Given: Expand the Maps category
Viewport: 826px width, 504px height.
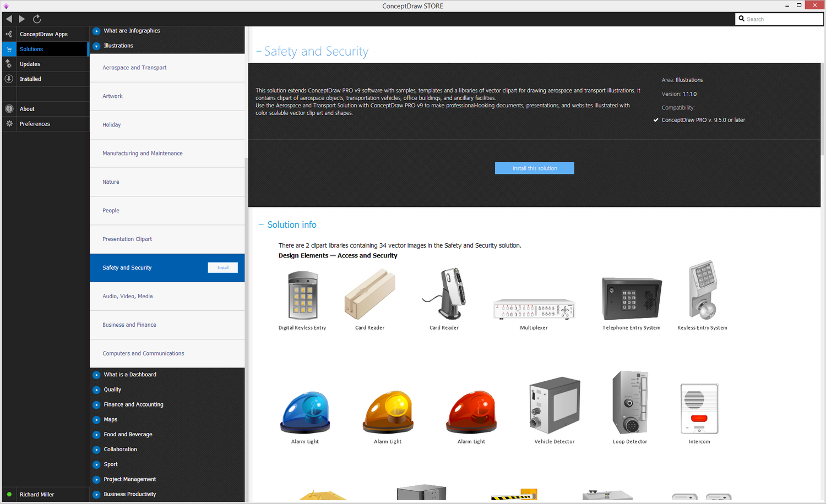Looking at the screenshot, I should point(96,419).
